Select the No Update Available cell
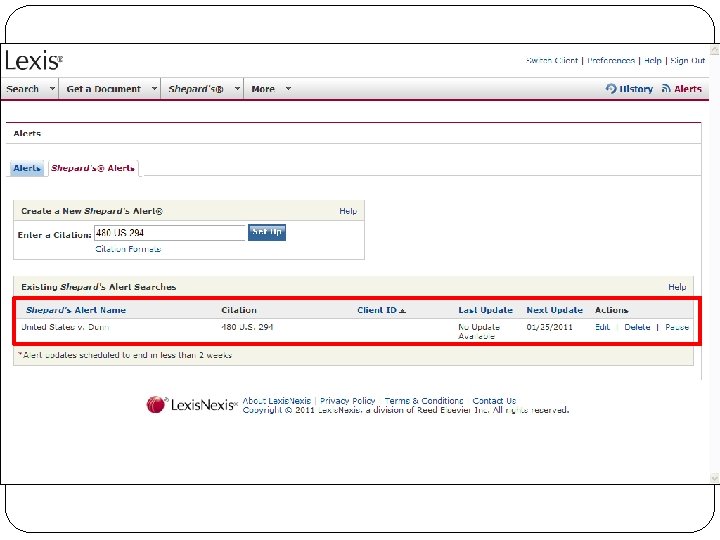The image size is (720, 540). [479, 332]
